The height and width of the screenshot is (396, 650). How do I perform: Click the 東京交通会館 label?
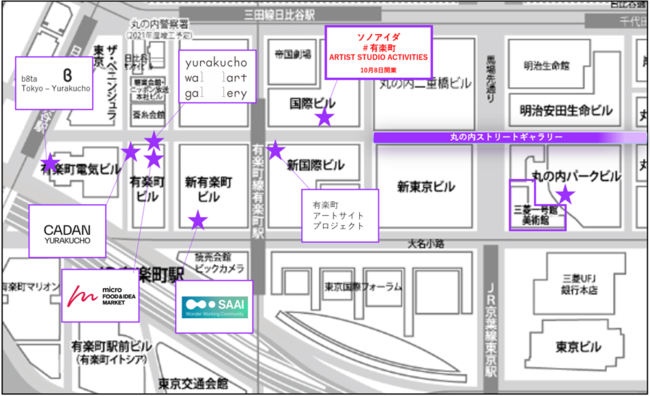tap(193, 384)
